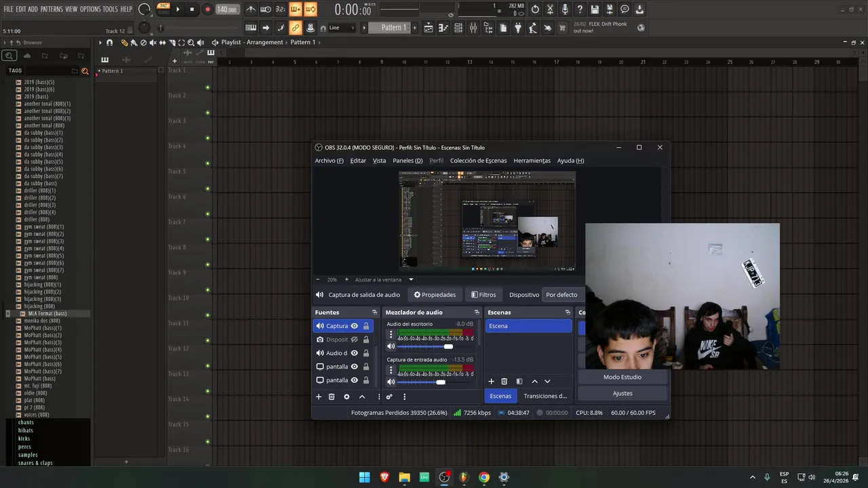868x488 pixels.
Task: Mute Track 5 green LED in Playlist
Action: click(x=208, y=188)
